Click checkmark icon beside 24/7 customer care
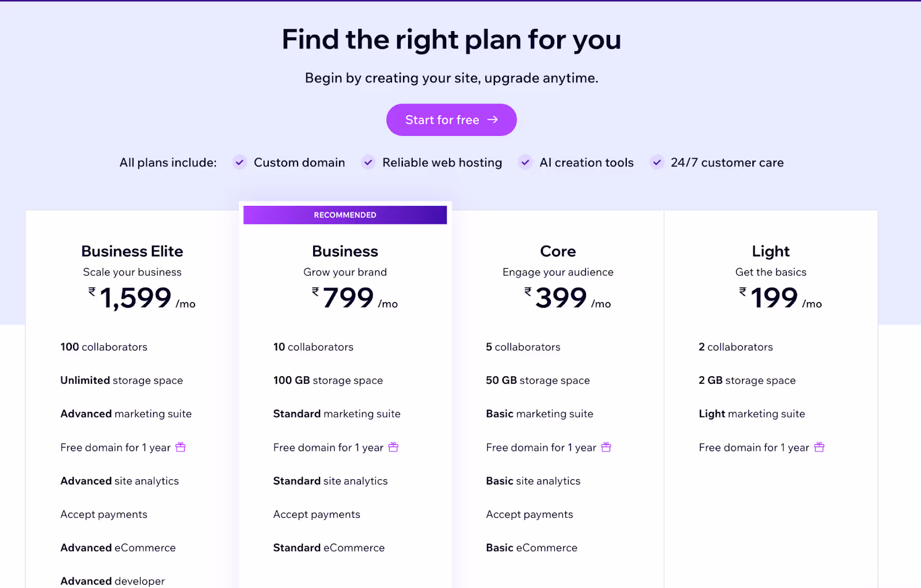The height and width of the screenshot is (588, 921). click(x=656, y=162)
